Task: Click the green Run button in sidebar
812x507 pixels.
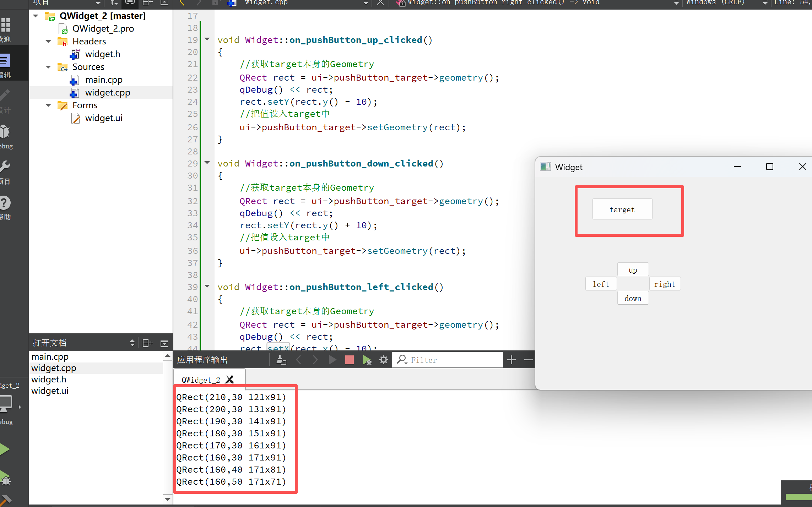Action: [5, 449]
